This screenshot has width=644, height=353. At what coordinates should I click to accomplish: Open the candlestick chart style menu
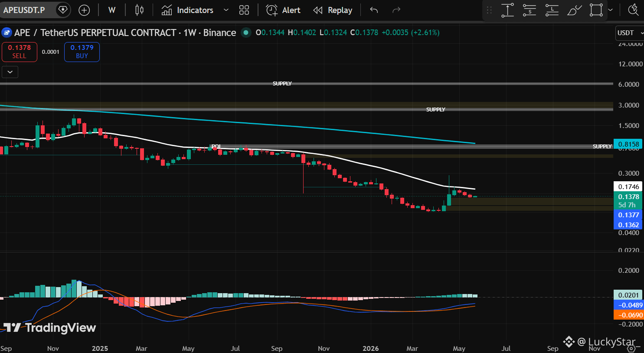point(139,10)
